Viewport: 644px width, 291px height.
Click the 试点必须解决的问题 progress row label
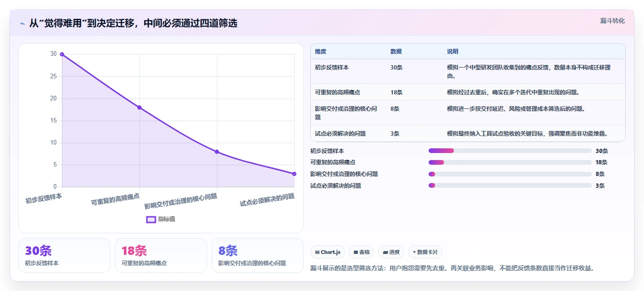[x=336, y=186]
